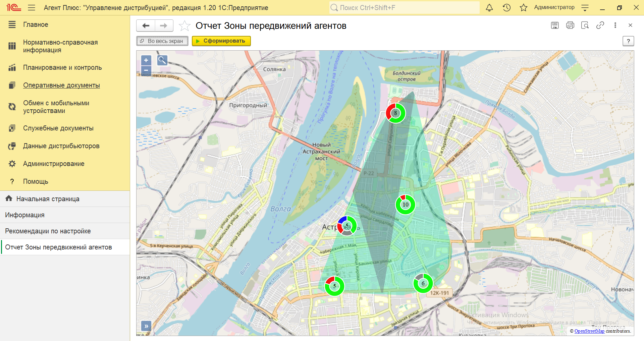Image resolution: width=644 pixels, height=341 pixels.
Task: Open the history clock icon
Action: coord(506,8)
